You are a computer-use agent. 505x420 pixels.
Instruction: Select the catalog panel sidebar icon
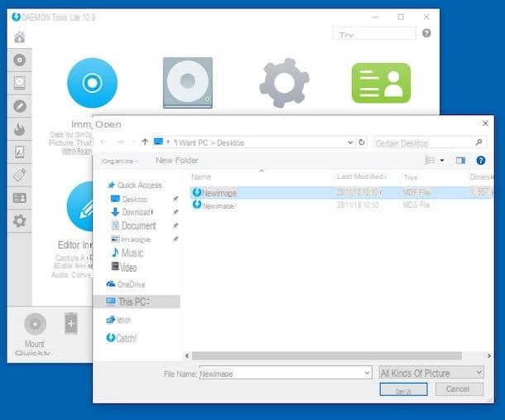point(20,198)
